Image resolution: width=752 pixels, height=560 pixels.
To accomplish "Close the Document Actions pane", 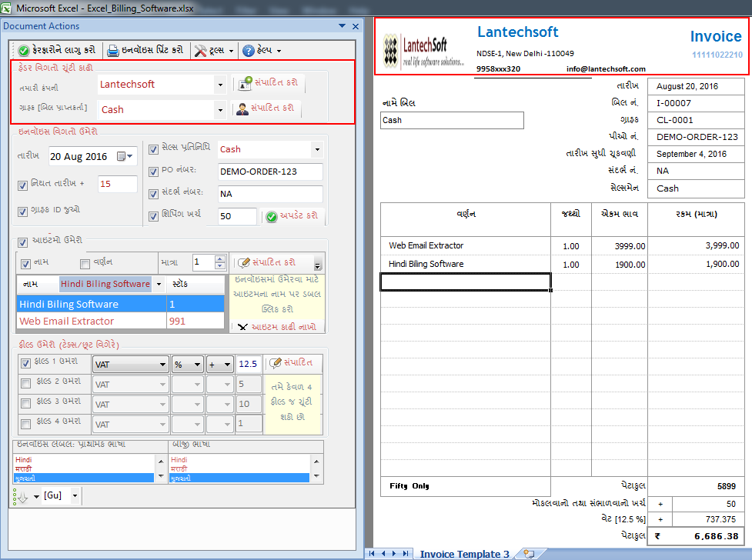I will point(356,26).
